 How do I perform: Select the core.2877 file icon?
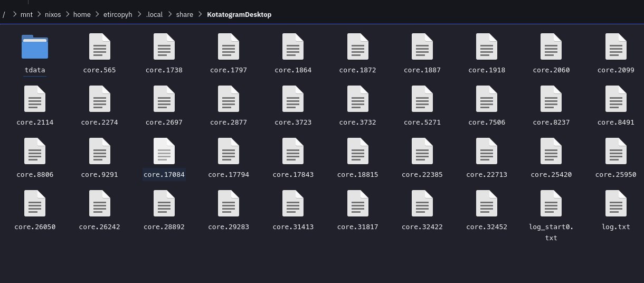[x=229, y=99]
